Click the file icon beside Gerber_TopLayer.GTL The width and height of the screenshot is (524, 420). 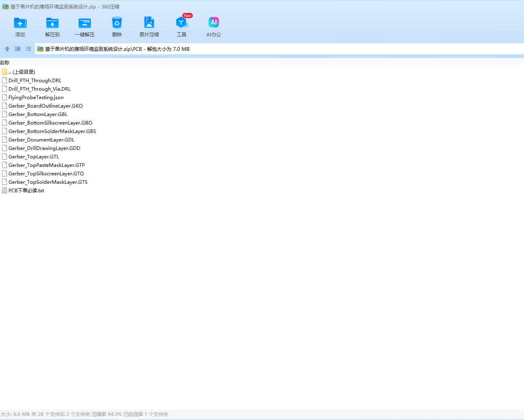[x=4, y=157]
